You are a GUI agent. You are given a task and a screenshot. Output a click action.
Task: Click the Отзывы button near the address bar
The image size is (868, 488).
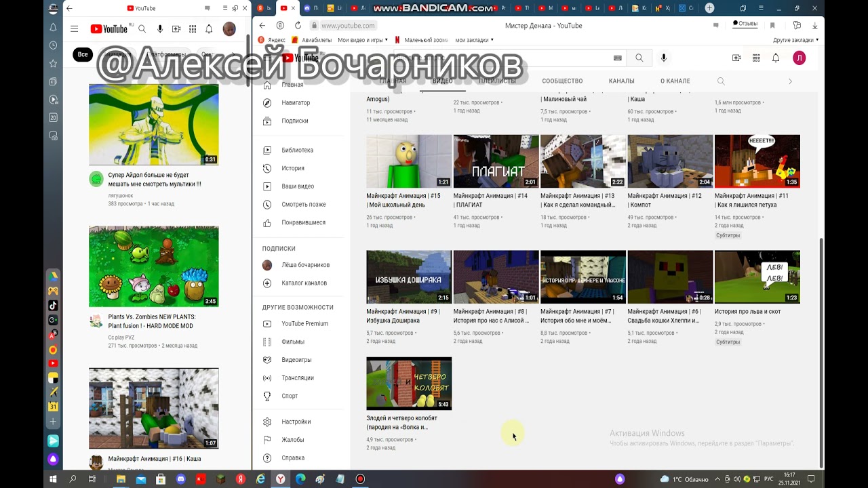pyautogui.click(x=745, y=24)
